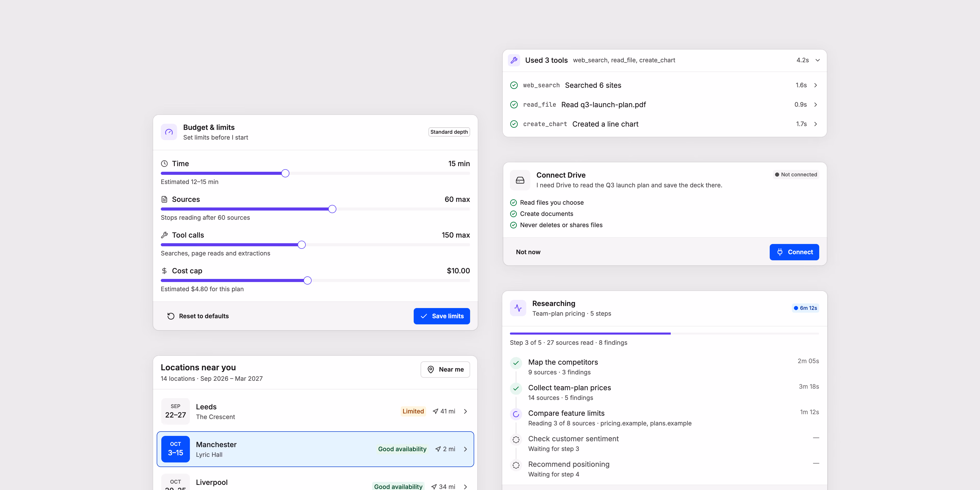980x490 pixels.
Task: Click the '60 max' sources value
Action: coord(457,199)
